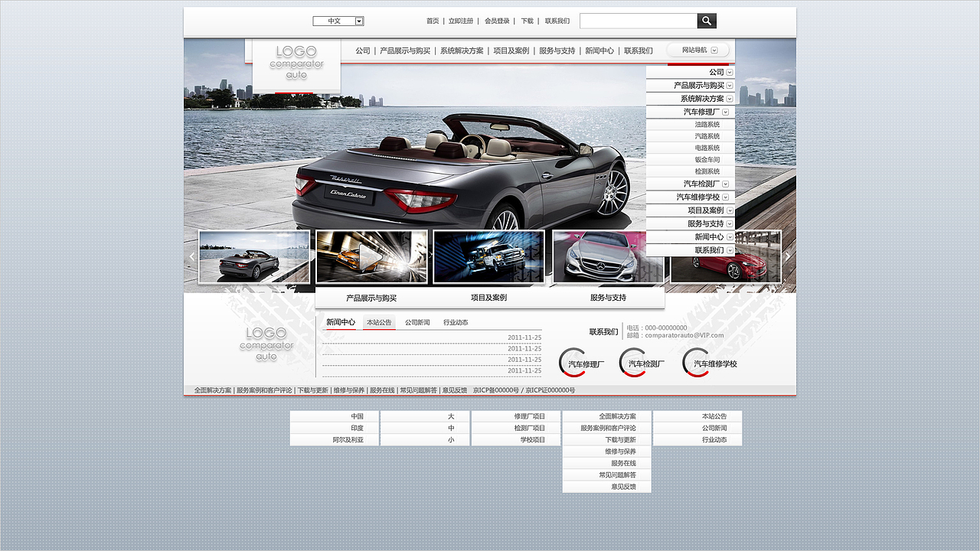Open 产品展示与购买 in the main menu bar
Viewport: 980px width, 551px height.
405,51
